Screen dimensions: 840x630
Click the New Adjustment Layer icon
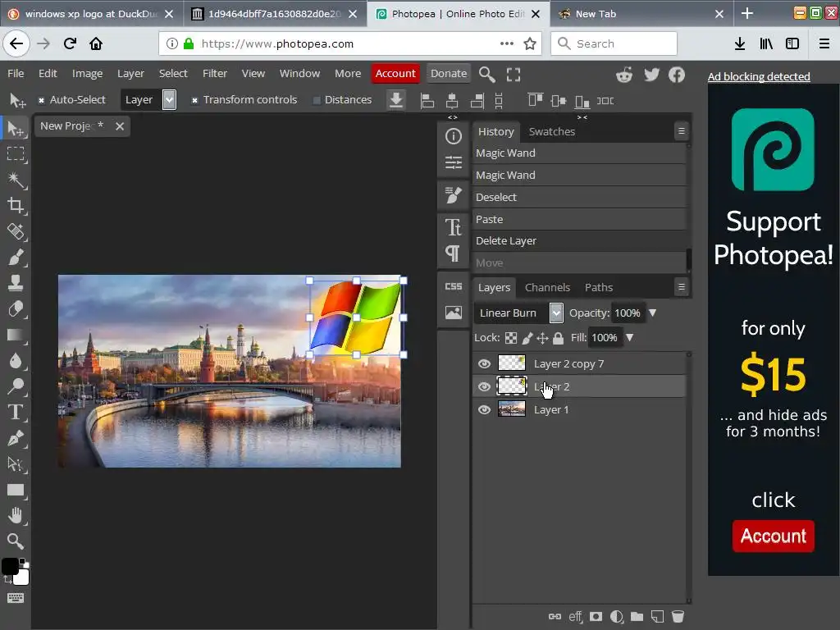(x=617, y=617)
